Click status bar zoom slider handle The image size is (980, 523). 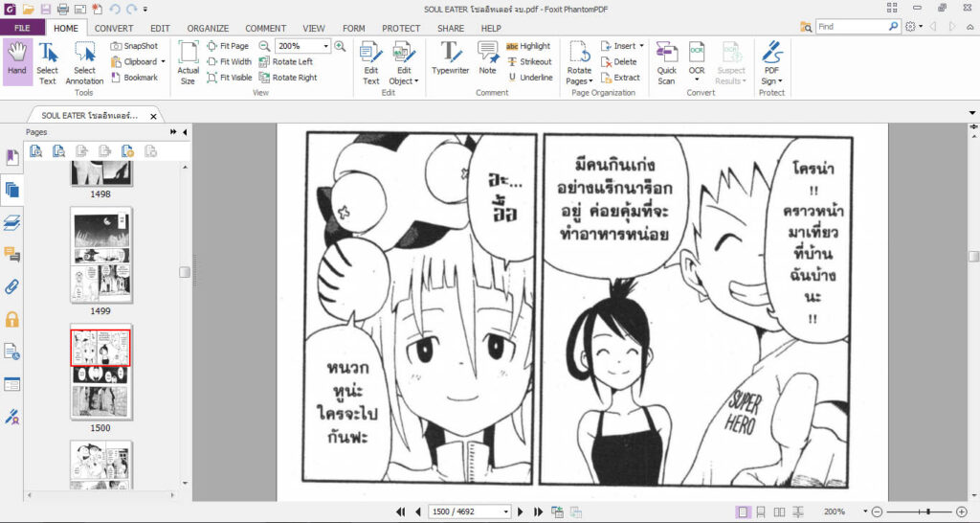(x=928, y=512)
